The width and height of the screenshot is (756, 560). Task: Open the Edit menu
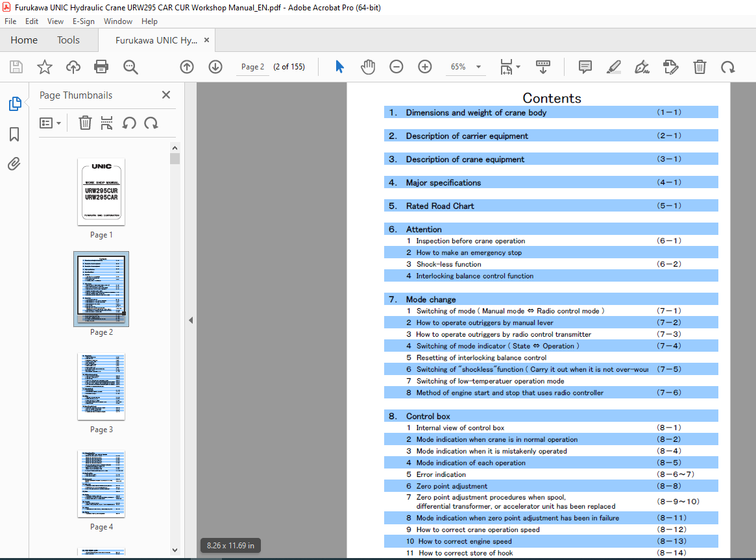point(32,21)
